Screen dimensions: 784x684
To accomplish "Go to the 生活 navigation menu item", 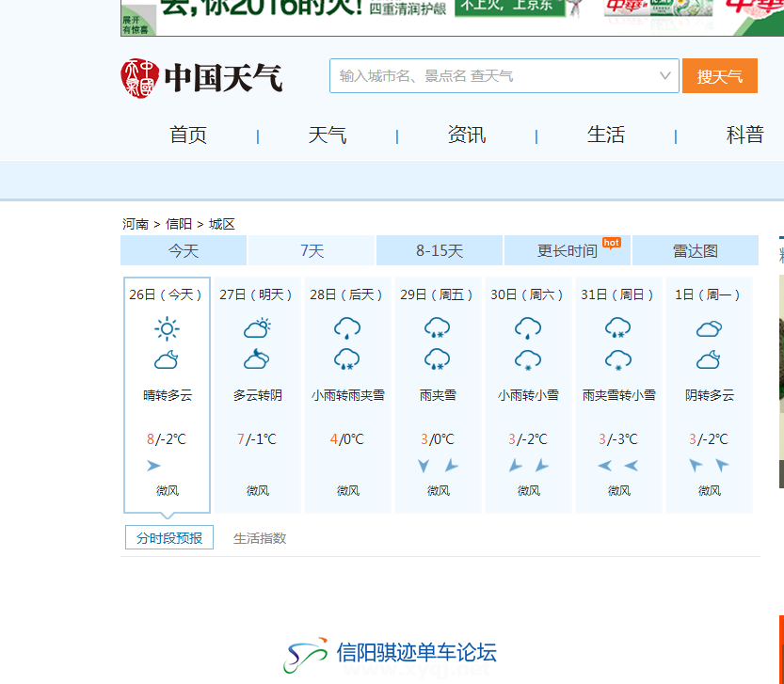I will click(x=605, y=135).
